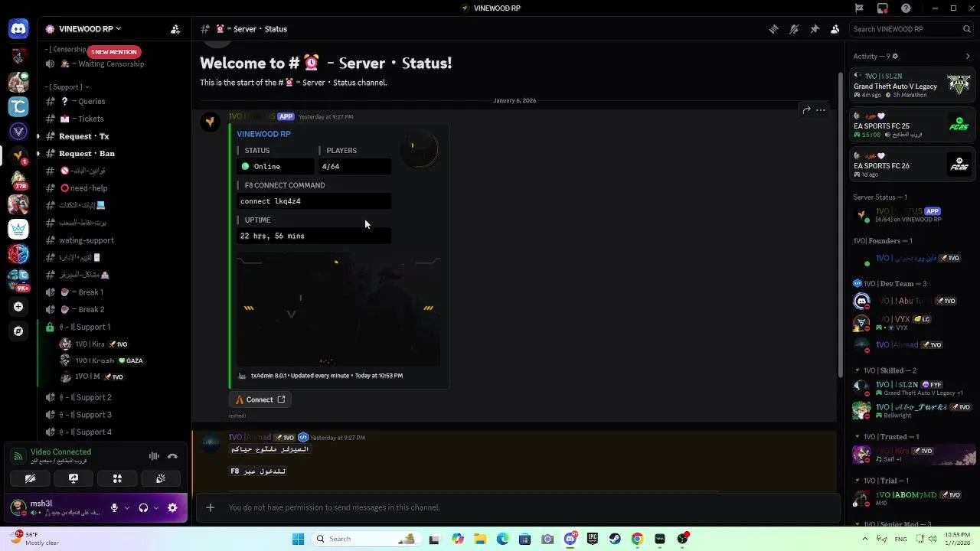Click taskbar Search box
980x551 pixels.
(366, 539)
